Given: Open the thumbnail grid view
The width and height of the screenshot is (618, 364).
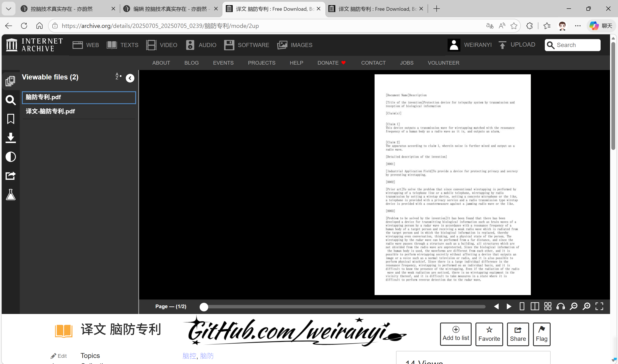Looking at the screenshot, I should tap(548, 306).
